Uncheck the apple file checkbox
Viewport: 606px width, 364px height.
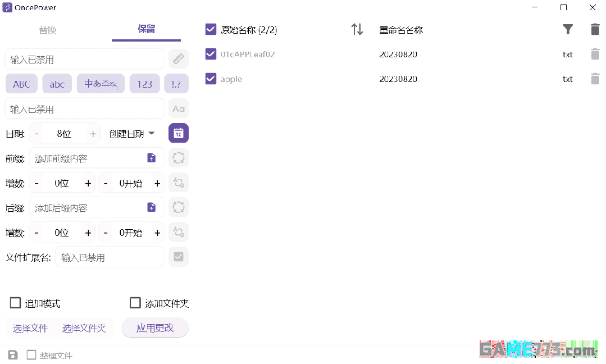point(210,79)
